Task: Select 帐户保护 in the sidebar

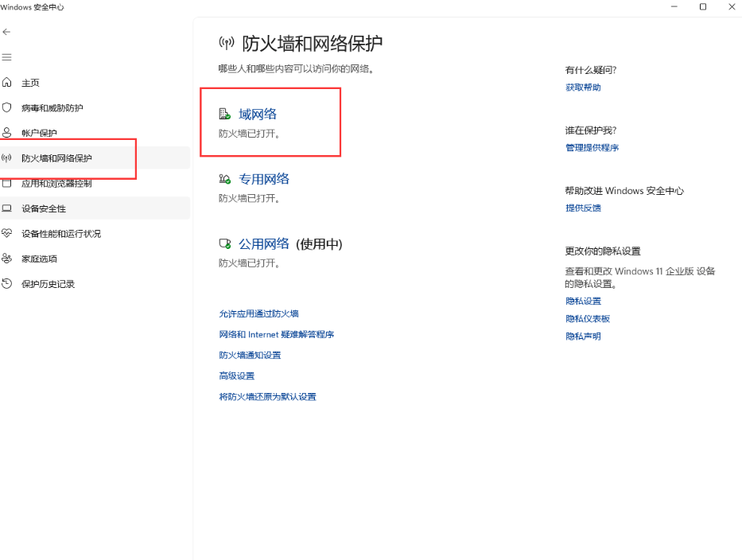Action: [x=39, y=133]
